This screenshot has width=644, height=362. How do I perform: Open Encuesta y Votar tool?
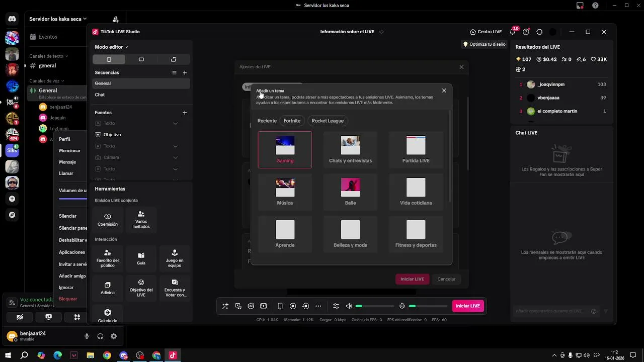click(175, 288)
